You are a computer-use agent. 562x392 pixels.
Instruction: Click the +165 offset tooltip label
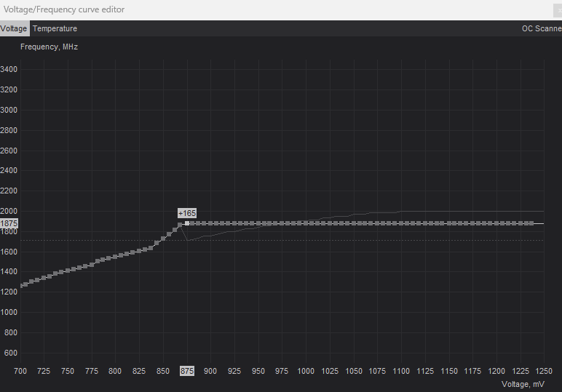pyautogui.click(x=187, y=213)
